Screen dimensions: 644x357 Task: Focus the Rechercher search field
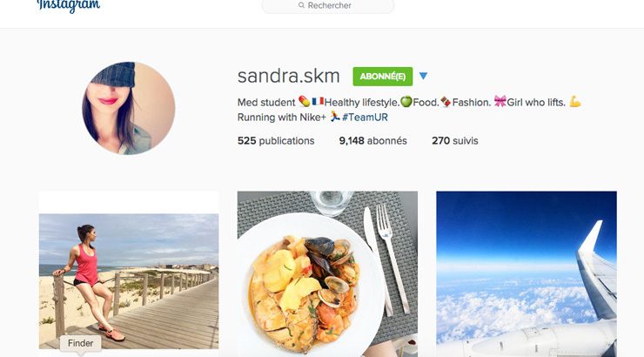[328, 6]
